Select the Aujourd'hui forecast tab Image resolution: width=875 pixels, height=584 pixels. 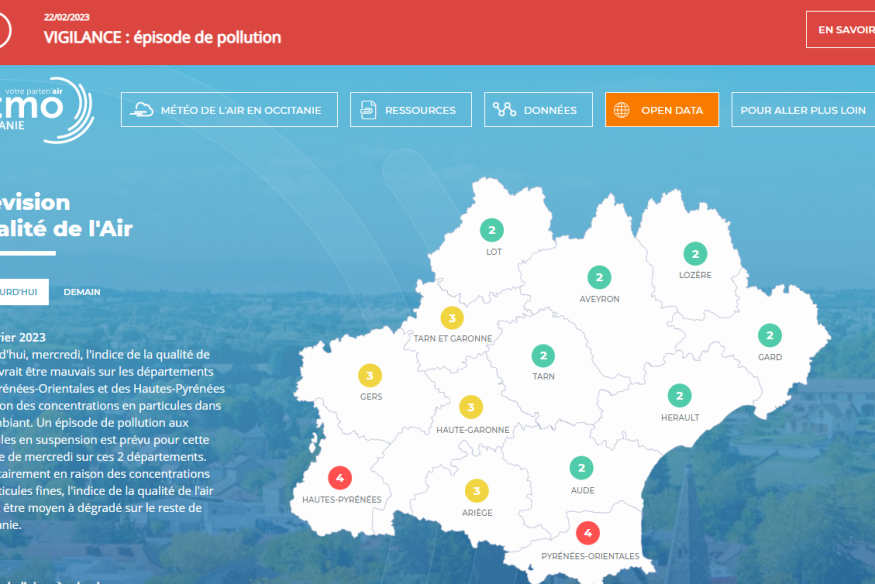pos(20,292)
